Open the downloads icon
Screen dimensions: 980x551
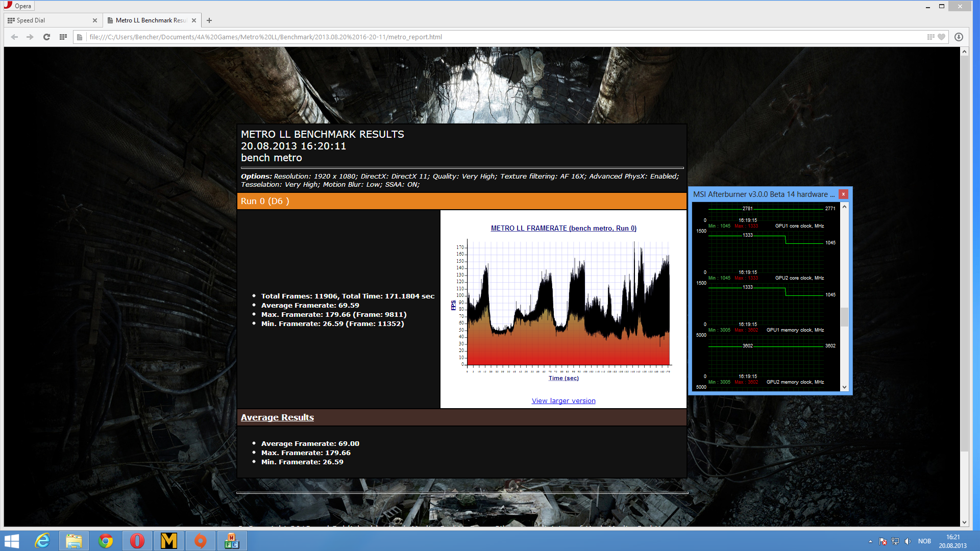pyautogui.click(x=959, y=37)
